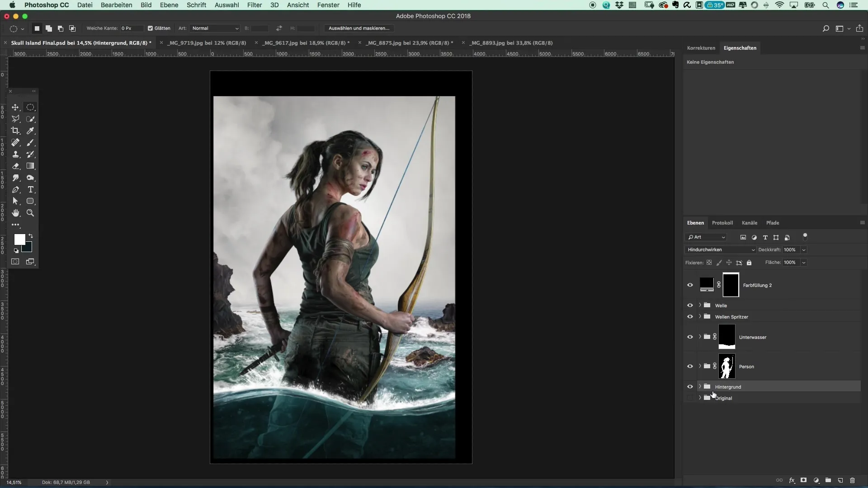The width and height of the screenshot is (868, 488).
Task: Open the Ebene menu
Action: (x=169, y=5)
